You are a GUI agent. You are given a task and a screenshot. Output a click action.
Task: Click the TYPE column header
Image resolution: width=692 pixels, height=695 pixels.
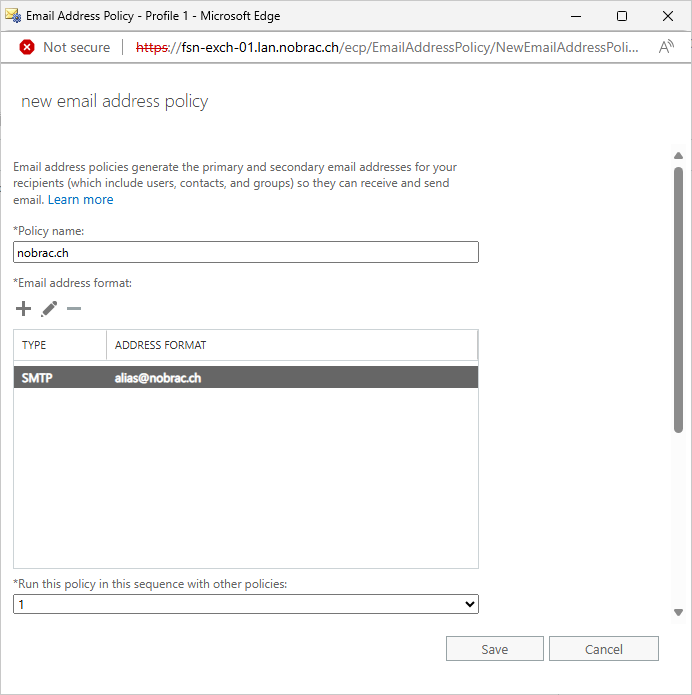[60, 345]
